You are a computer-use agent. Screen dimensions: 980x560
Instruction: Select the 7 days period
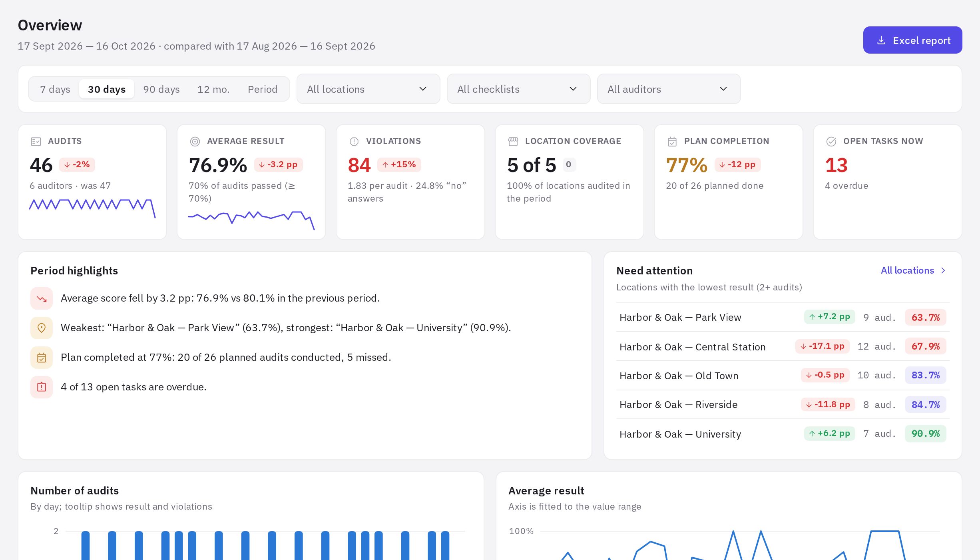point(55,89)
